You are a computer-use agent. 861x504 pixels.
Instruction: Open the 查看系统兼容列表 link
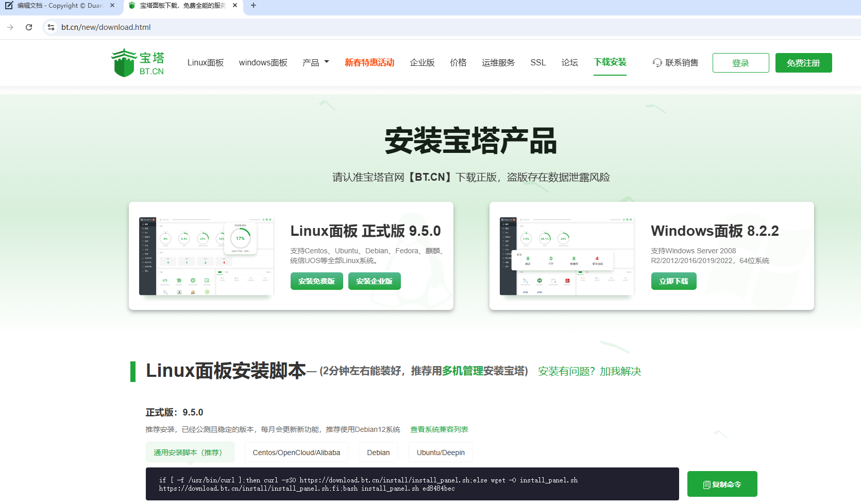(439, 429)
